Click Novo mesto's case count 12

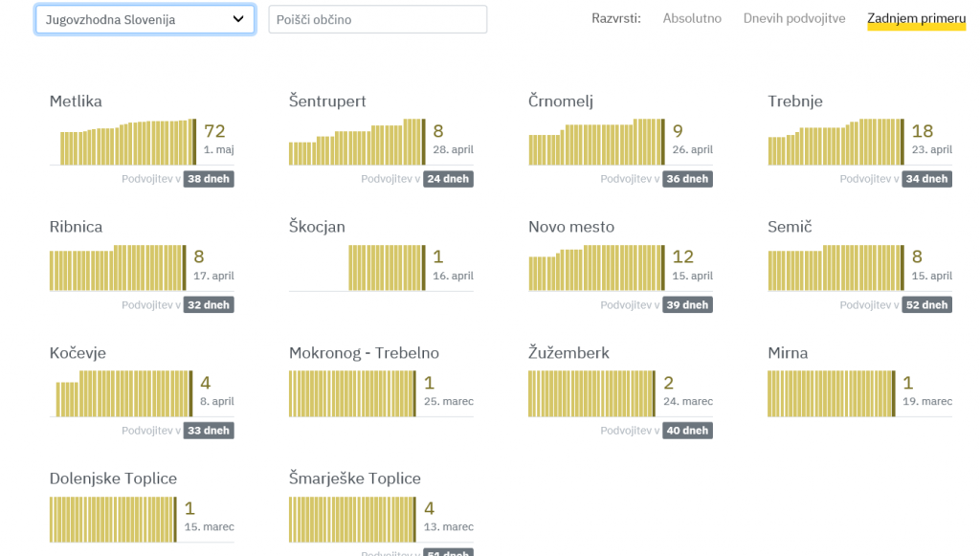683,256
